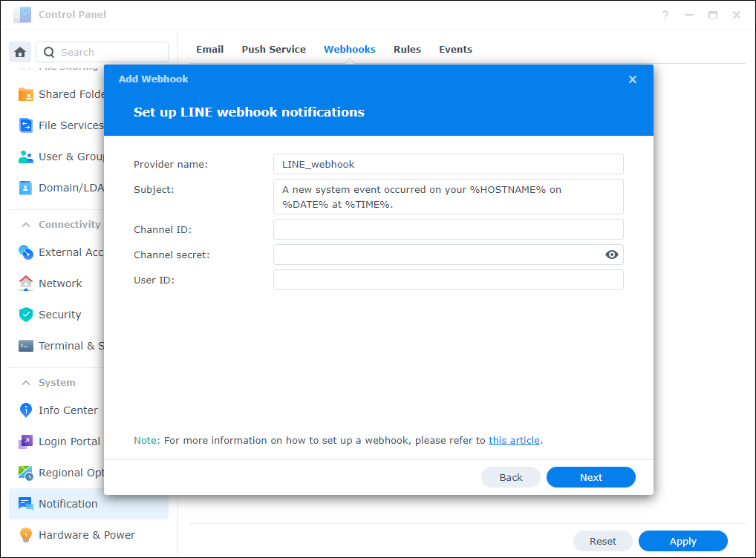Open the Hardware & Power bulb icon

coord(25,535)
